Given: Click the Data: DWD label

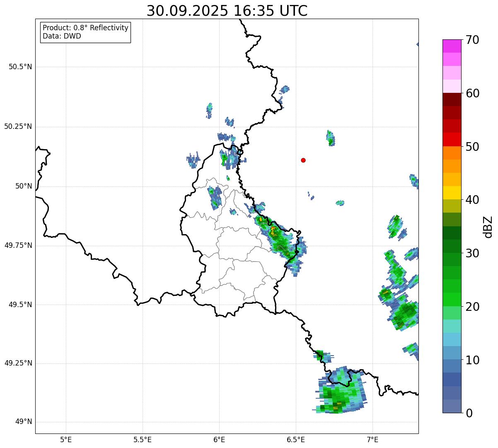Looking at the screenshot, I should tap(62, 36).
